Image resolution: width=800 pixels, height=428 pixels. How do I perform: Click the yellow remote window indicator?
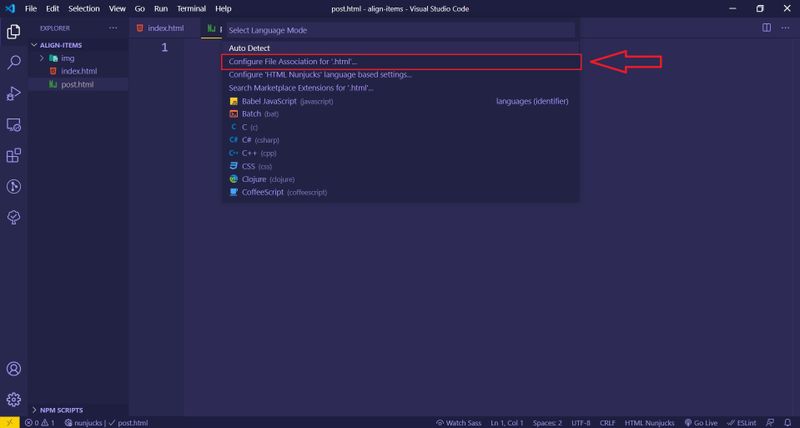(7, 422)
